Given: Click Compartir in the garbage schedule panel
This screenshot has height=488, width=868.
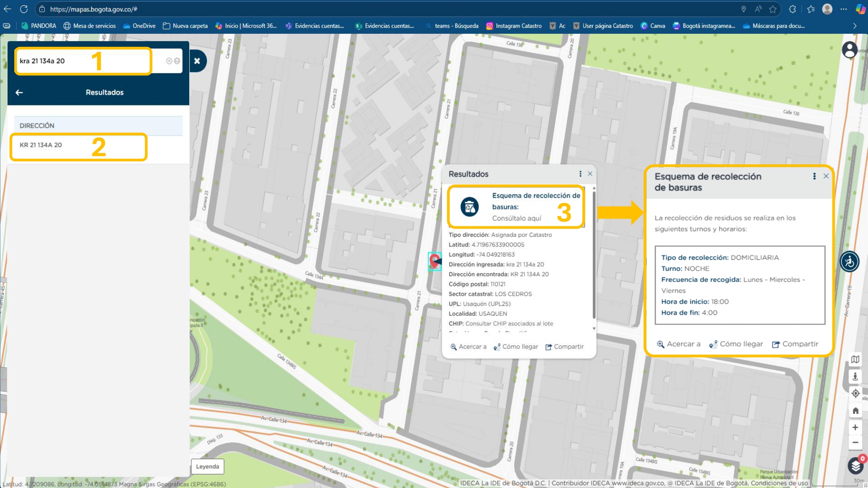Looking at the screenshot, I should [795, 344].
